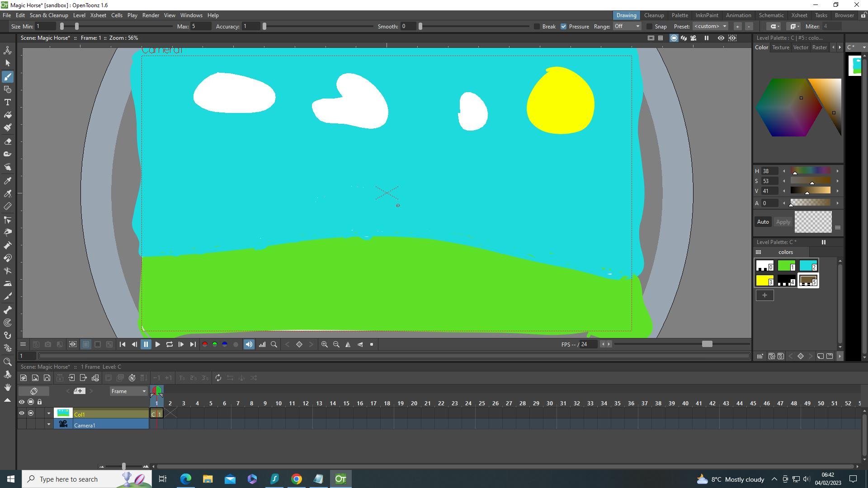This screenshot has width=868, height=488.
Task: Select the Eraser tool
Action: coord(8,141)
